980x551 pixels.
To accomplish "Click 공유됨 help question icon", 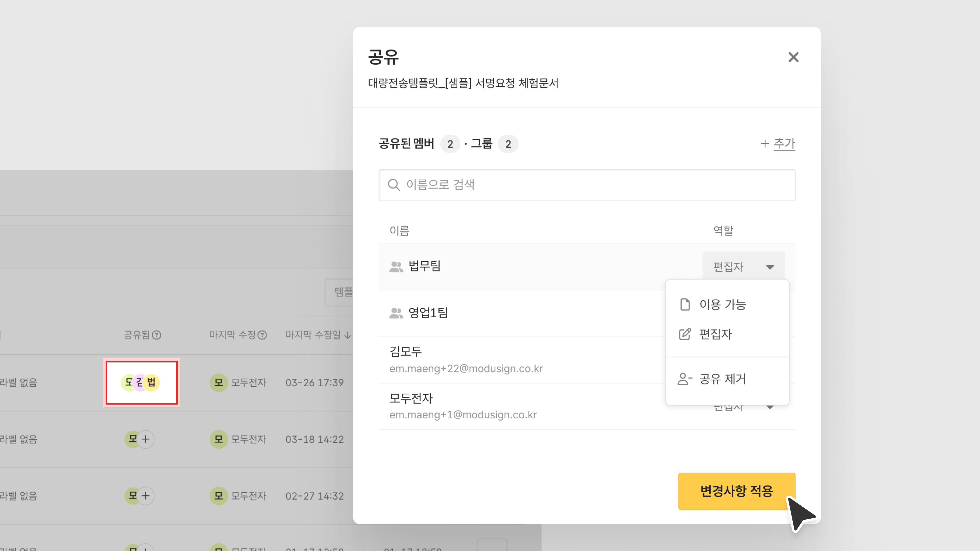I will tap(157, 335).
